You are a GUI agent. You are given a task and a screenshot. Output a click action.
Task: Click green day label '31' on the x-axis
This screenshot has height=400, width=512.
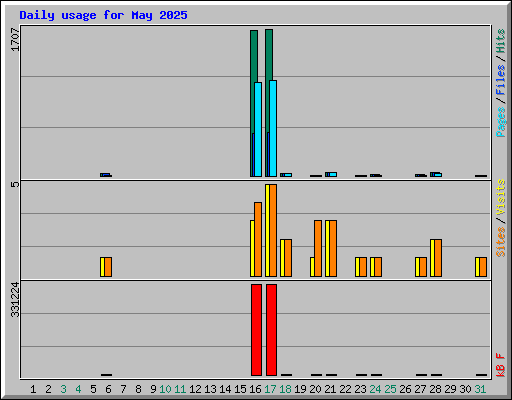pyautogui.click(x=480, y=389)
